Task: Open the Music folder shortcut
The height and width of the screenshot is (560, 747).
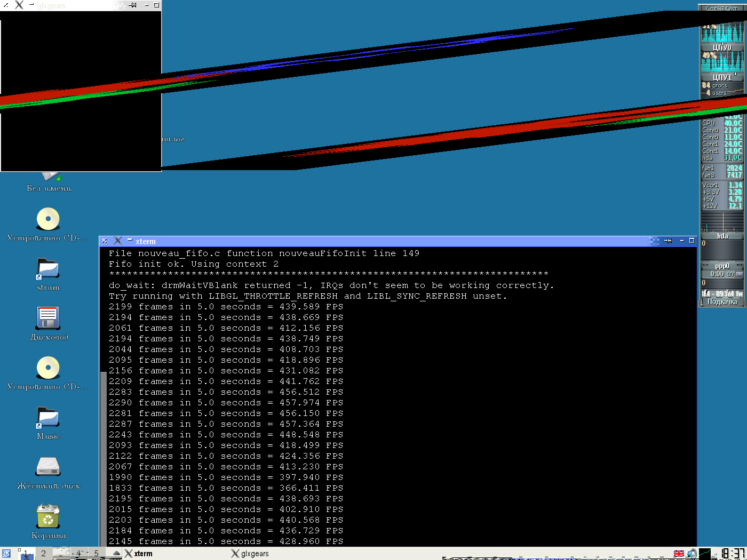Action: coord(48,418)
